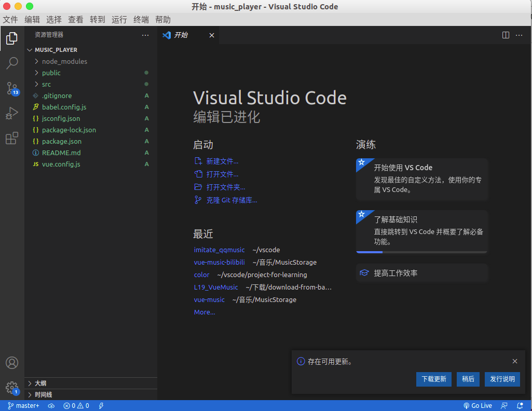Open the 终端 menu
Screen dimensions: 532x411
141,20
